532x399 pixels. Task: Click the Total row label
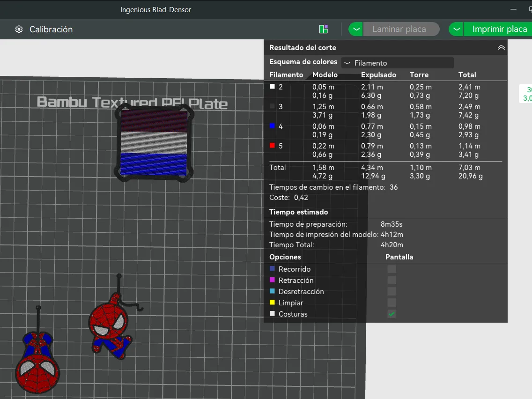click(278, 167)
